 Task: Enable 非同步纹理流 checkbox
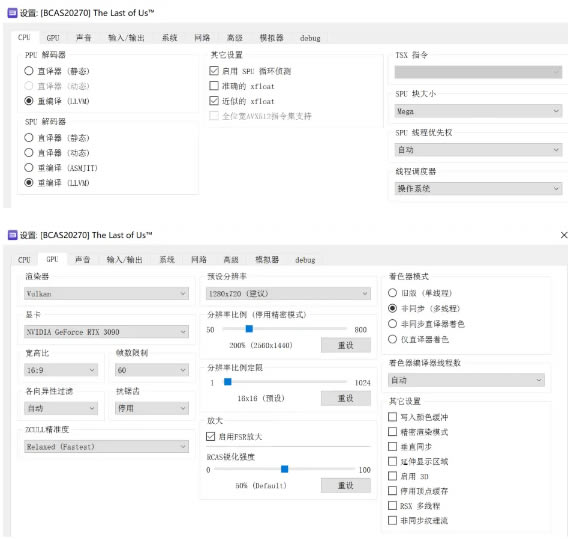point(392,520)
